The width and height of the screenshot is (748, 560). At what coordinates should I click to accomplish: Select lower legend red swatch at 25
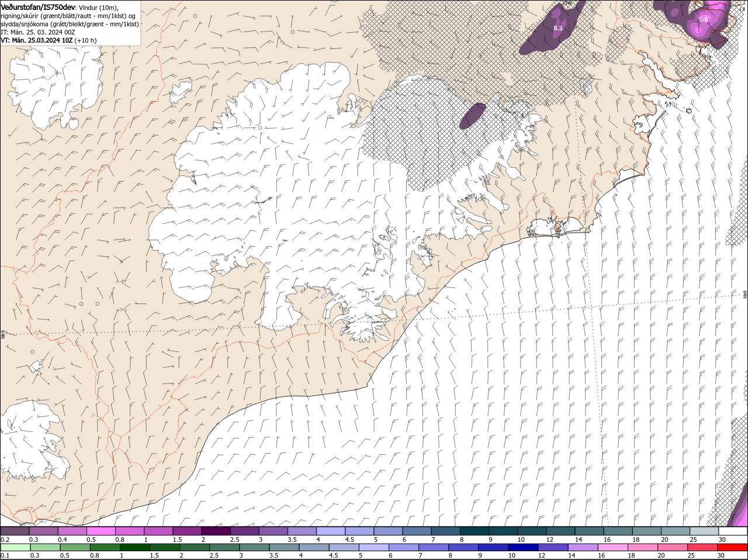coord(702,547)
